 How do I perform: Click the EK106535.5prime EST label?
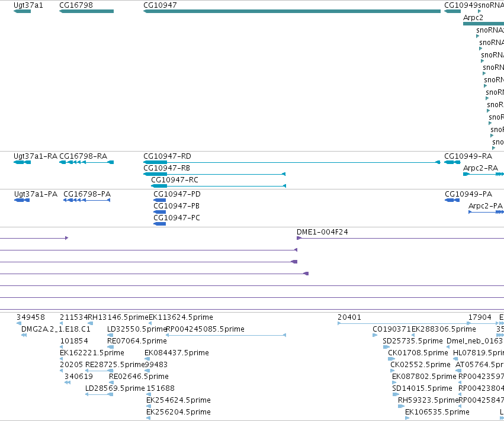pyautogui.click(x=437, y=412)
